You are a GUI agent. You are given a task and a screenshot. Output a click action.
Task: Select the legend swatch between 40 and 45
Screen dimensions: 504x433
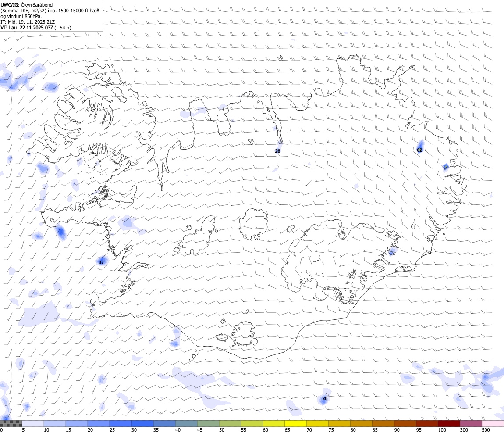tap(186, 423)
